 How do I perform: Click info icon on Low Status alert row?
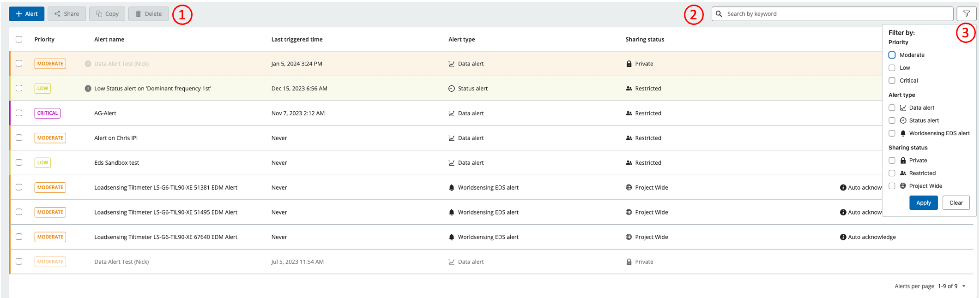(x=88, y=89)
